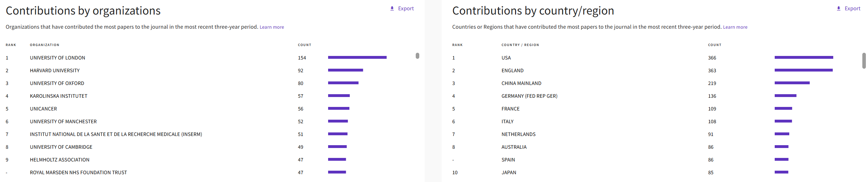The width and height of the screenshot is (868, 182).
Task: Select SPAIN country name
Action: [x=508, y=160]
